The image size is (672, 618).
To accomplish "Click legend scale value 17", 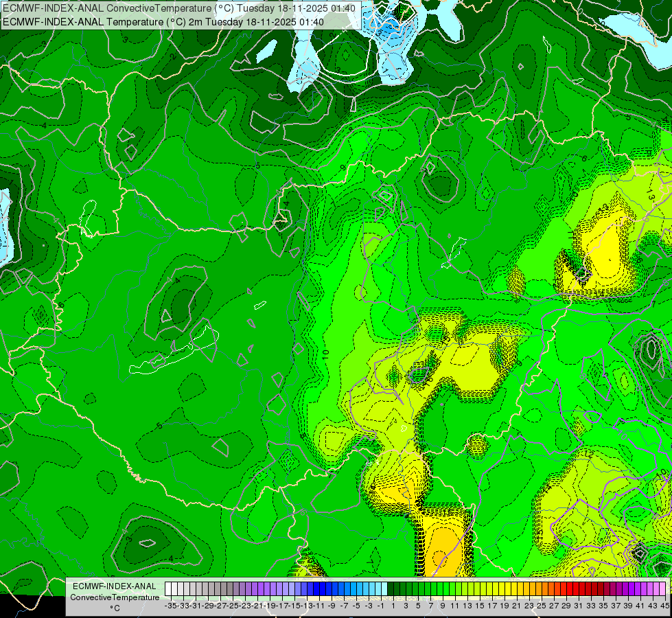I will [x=492, y=606].
